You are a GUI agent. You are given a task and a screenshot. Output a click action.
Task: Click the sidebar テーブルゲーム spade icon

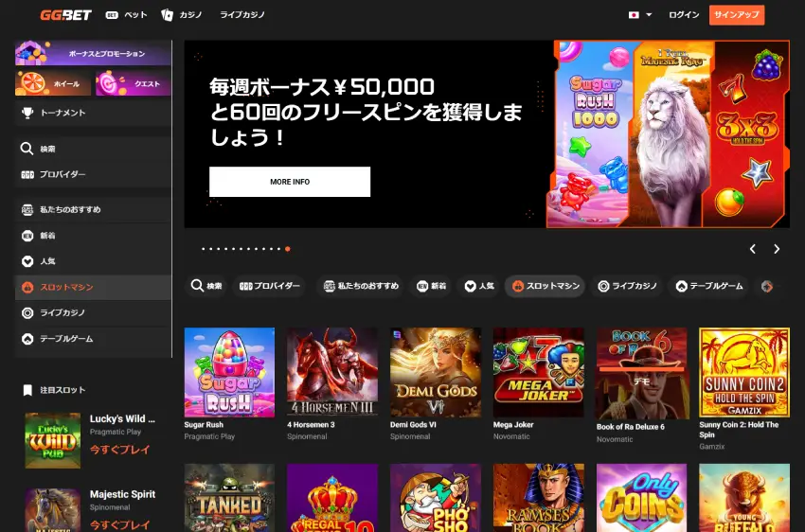pyautogui.click(x=27, y=339)
